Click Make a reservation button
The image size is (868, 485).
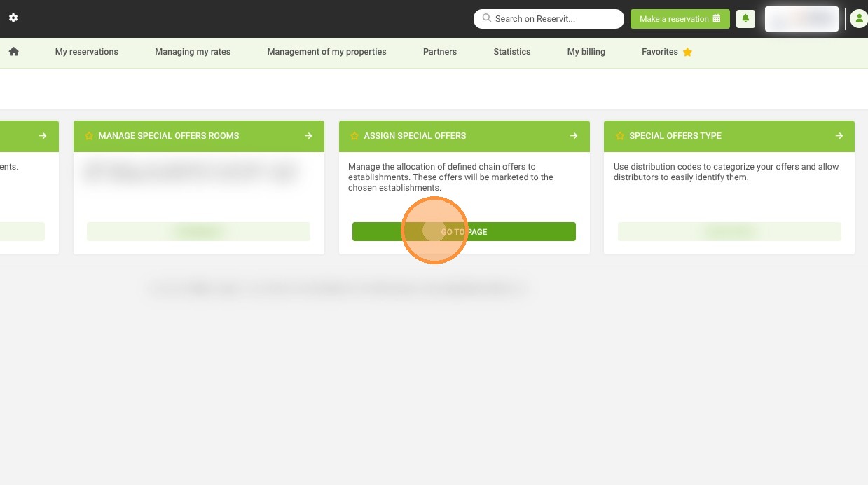tap(680, 19)
